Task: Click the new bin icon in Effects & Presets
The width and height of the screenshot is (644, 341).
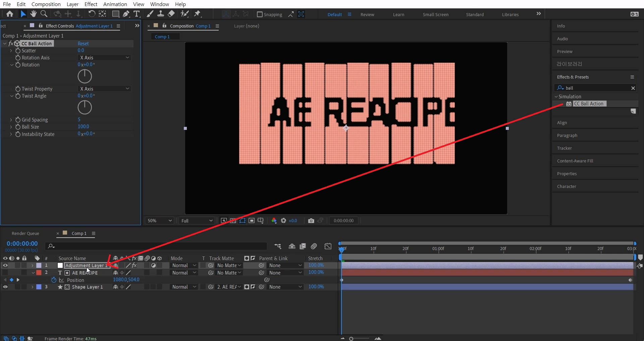Action: click(x=633, y=111)
